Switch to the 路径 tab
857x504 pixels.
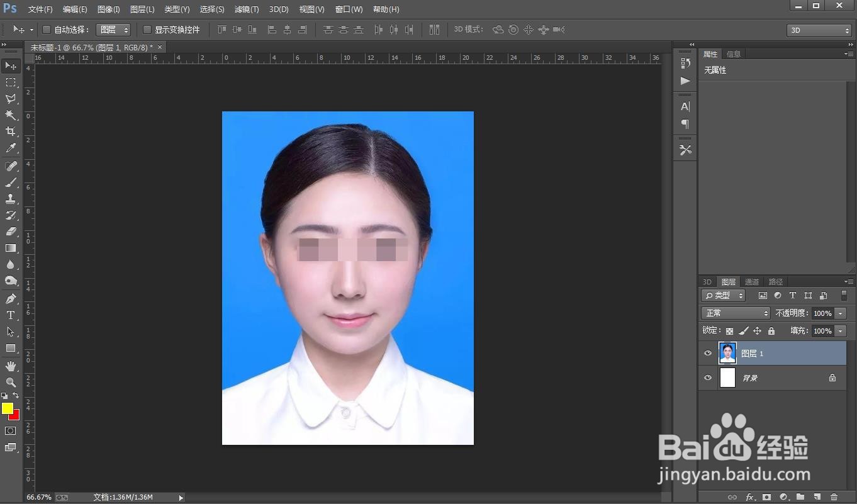pos(776,282)
